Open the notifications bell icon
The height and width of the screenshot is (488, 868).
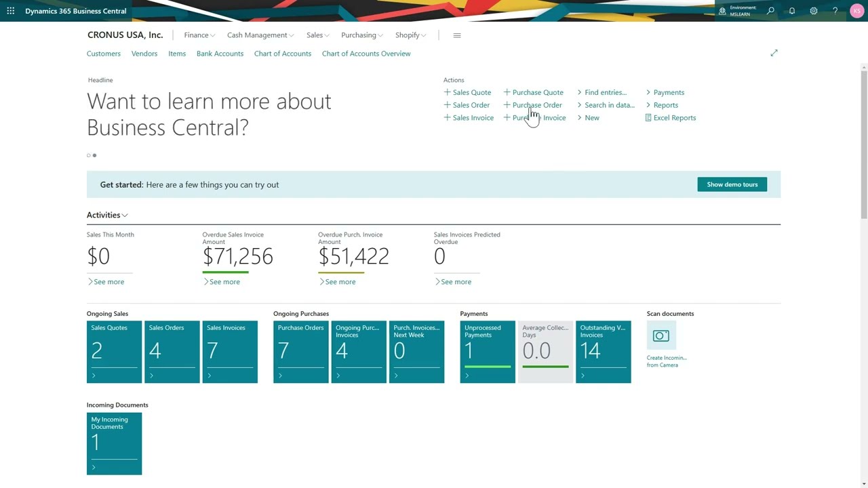click(792, 11)
